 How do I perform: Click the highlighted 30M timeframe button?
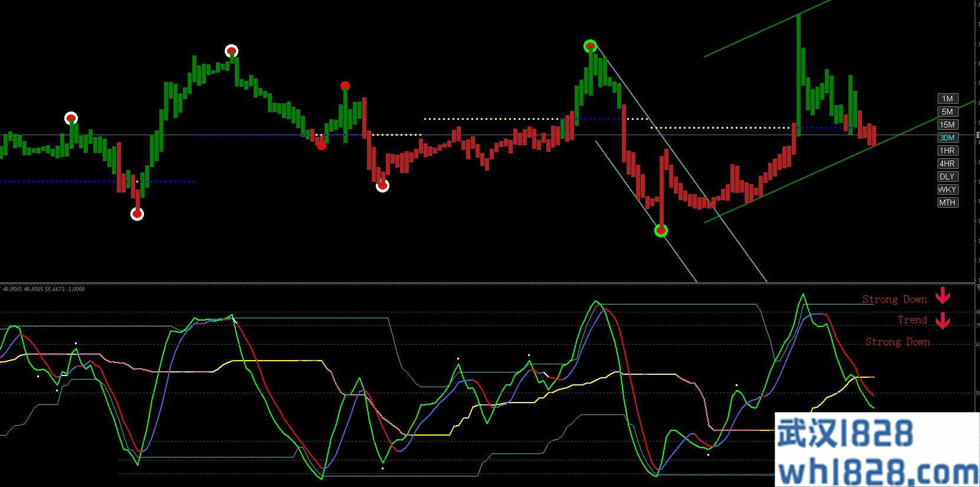[948, 138]
